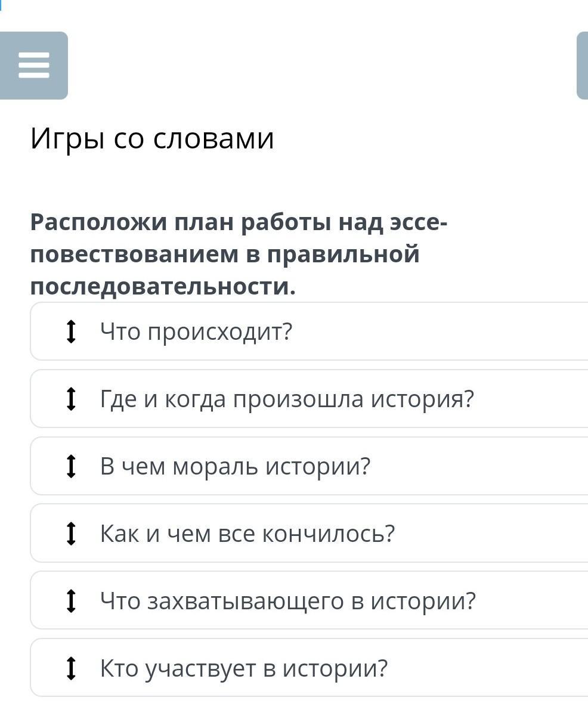This screenshot has width=588, height=713.
Task: Click the bold task instruction text
Action: click(239, 254)
